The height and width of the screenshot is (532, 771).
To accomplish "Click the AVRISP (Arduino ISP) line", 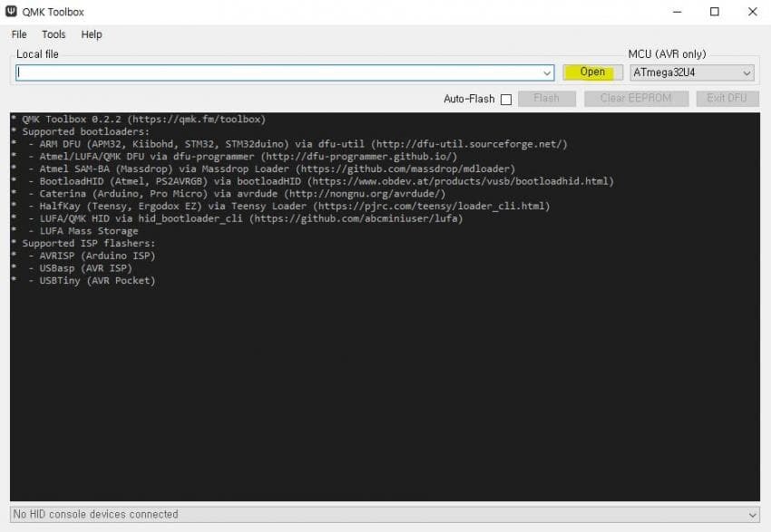I will [x=97, y=256].
